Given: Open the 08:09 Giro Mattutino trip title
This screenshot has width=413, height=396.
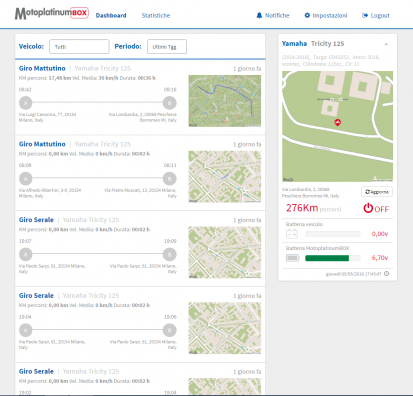Looking at the screenshot, I should pos(42,144).
